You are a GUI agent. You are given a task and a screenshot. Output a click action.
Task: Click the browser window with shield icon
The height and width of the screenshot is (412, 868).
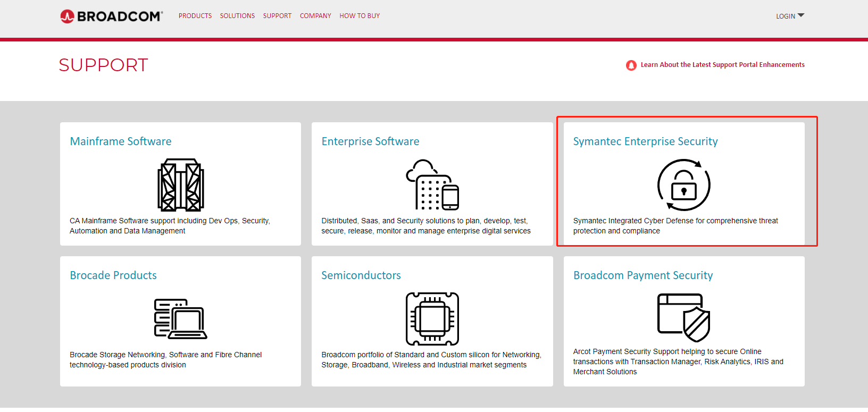(684, 317)
